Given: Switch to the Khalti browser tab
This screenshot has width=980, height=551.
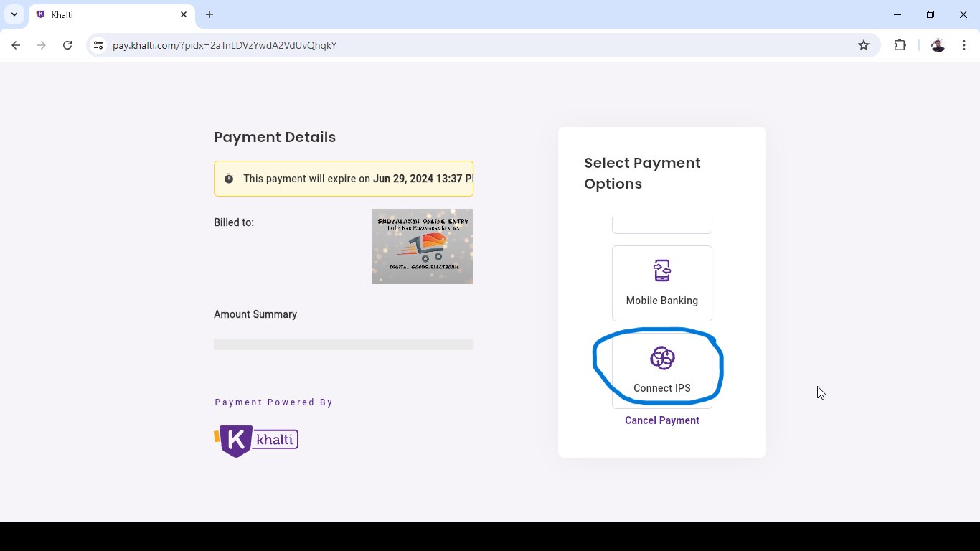Looking at the screenshot, I should pos(111,14).
